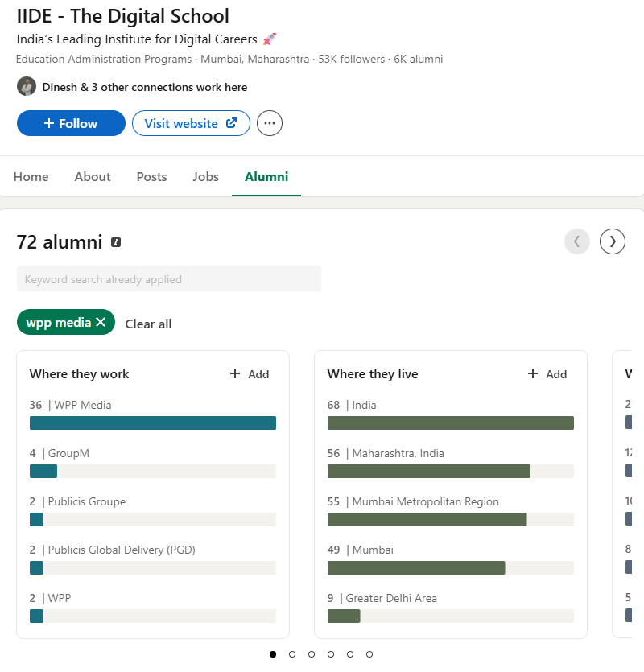Click the 9 | Greater Delhi Area label
The width and height of the screenshot is (644, 672).
[x=382, y=598]
